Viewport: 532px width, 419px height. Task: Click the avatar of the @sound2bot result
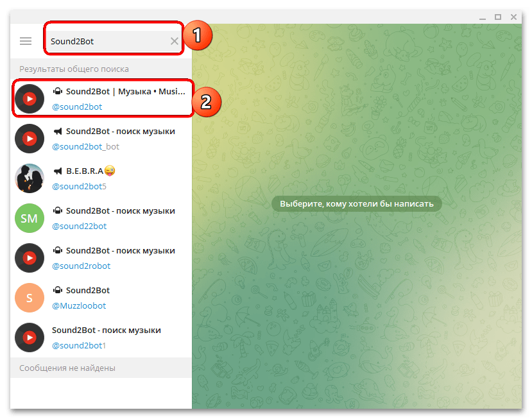tap(30, 99)
